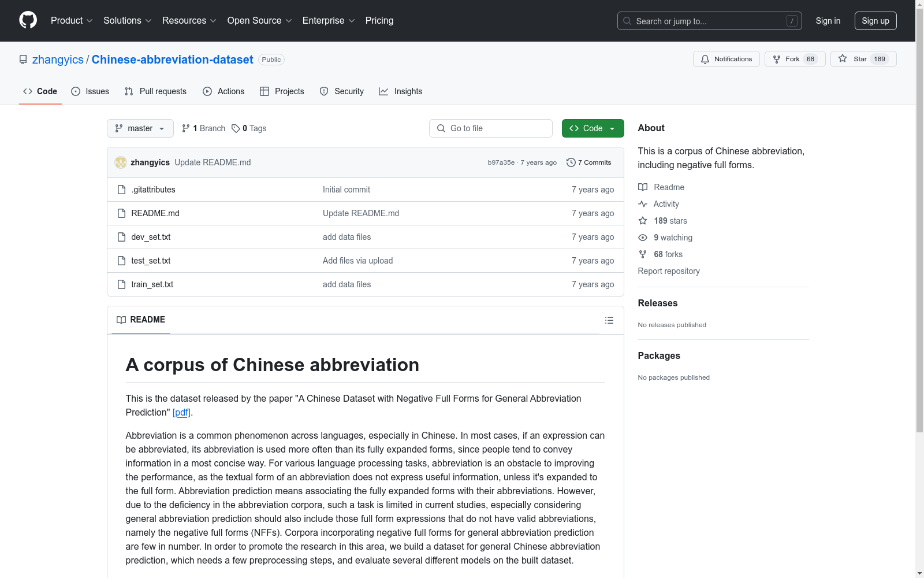This screenshot has width=924, height=578.
Task: Open the Update README.md latest commit message
Action: click(213, 162)
